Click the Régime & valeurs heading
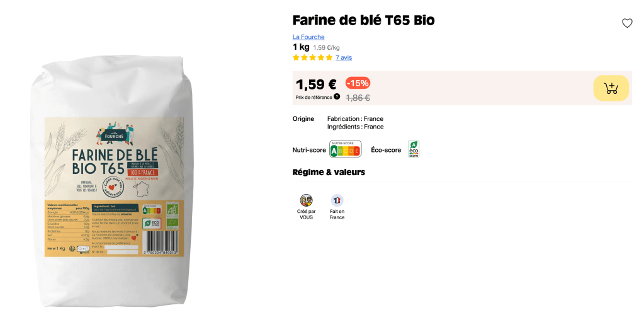This screenshot has height=315, width=644. [x=329, y=172]
